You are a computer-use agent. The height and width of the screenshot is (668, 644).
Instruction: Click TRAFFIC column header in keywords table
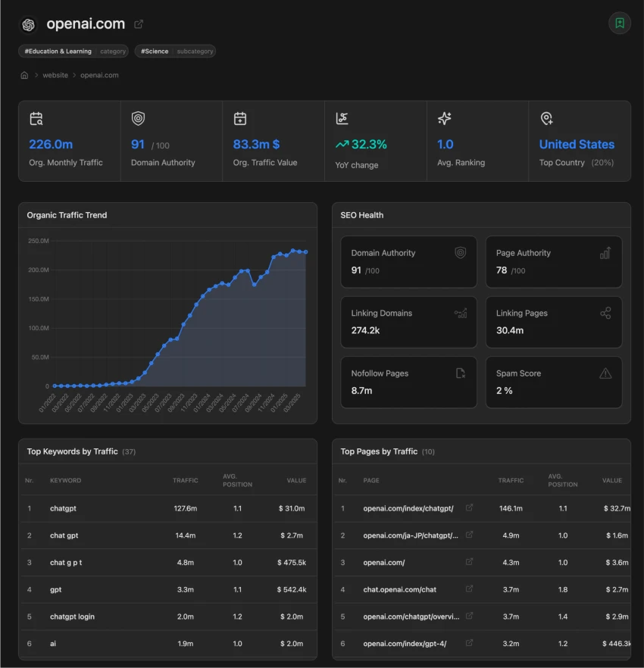tap(186, 480)
